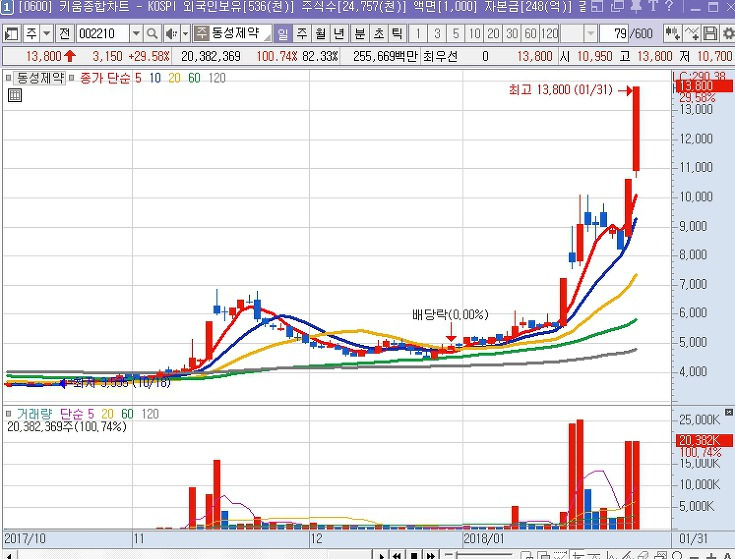Click the copy window icon in title bar

(618, 6)
